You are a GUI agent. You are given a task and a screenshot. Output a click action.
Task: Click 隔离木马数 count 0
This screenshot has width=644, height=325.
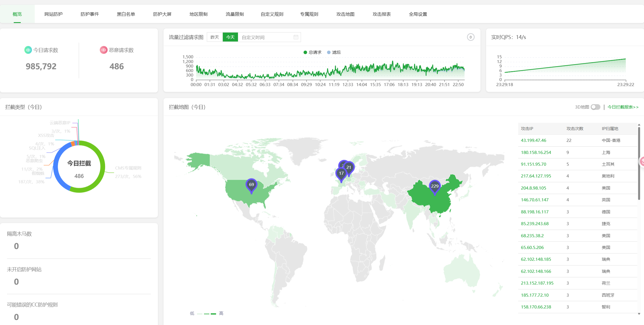[x=16, y=246]
